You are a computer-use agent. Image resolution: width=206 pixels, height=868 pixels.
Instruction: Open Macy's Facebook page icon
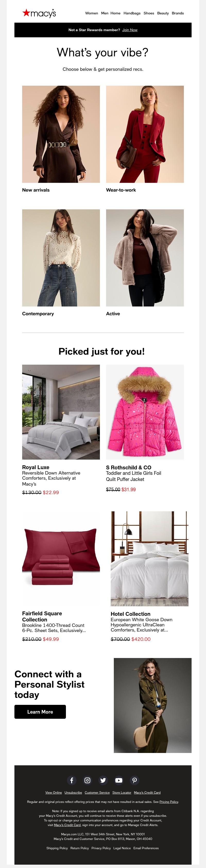(72, 780)
